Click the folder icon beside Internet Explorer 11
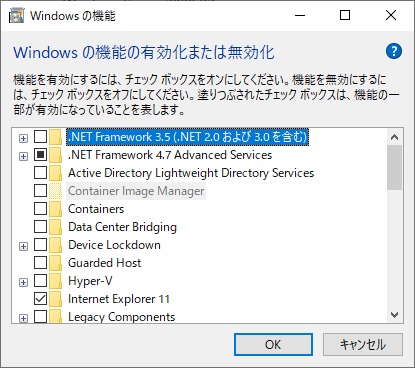The width and height of the screenshot is (415, 368). [x=55, y=299]
